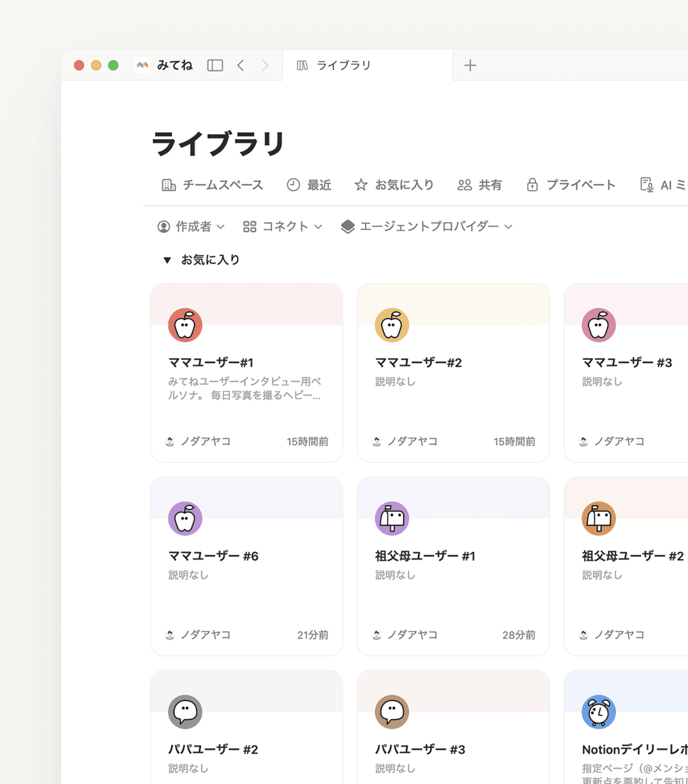Go forward with the right arrow
Viewport: 688px width, 784px height.
(x=265, y=65)
